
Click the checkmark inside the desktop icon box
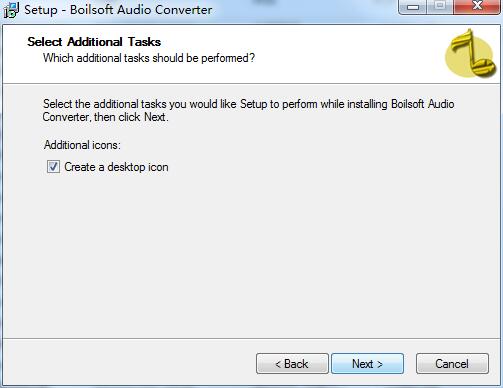[x=53, y=166]
